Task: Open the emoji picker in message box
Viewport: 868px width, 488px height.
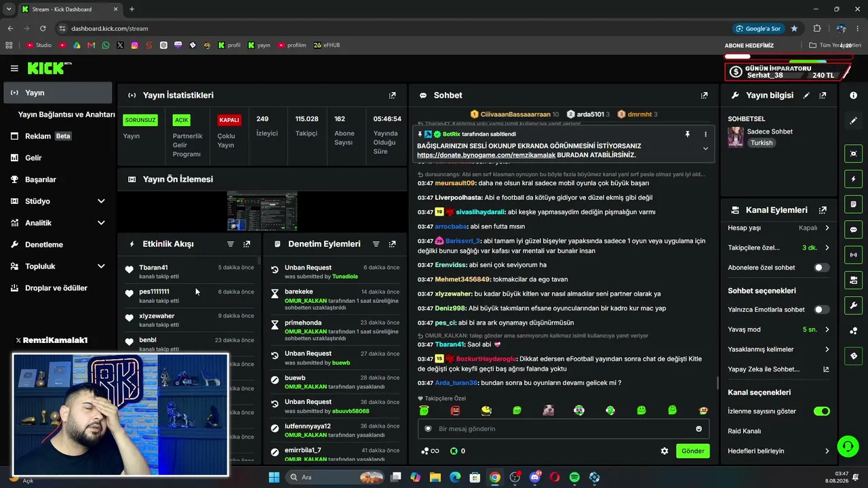Action: click(x=698, y=429)
